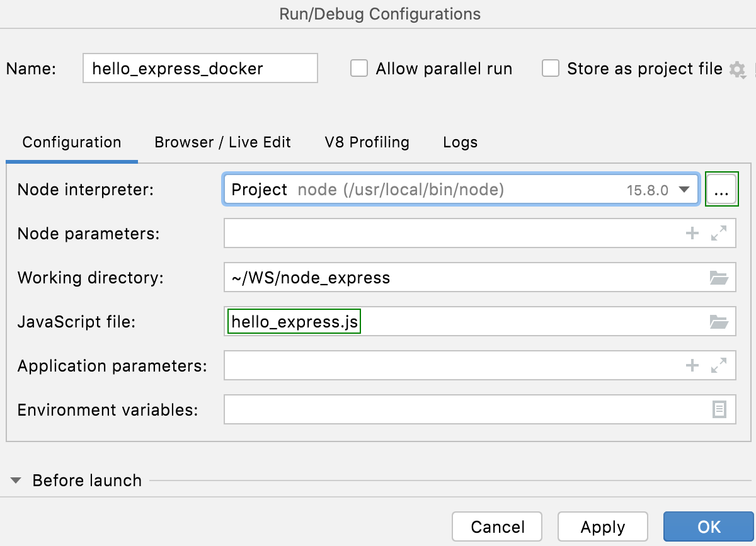Open the Node interpreter version dropdown

click(x=685, y=188)
